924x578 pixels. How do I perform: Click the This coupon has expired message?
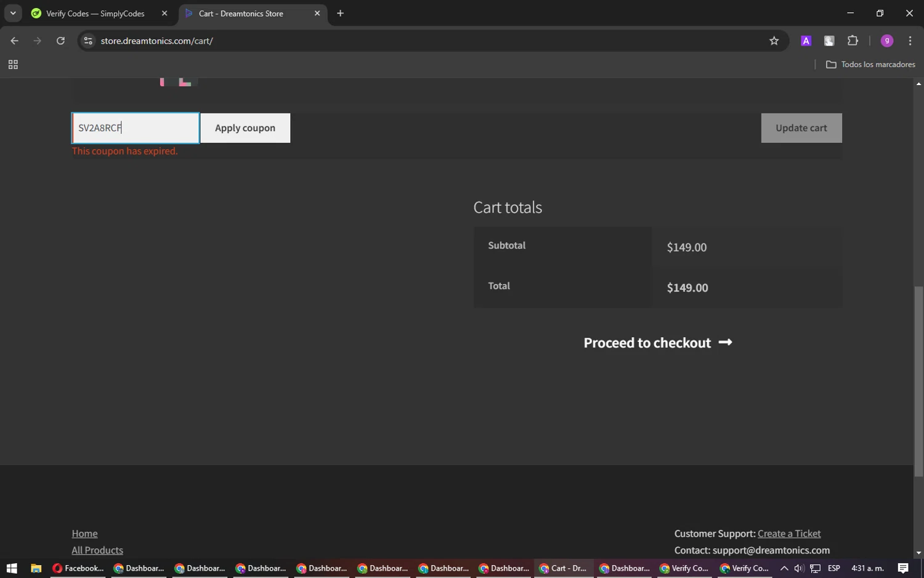click(125, 151)
